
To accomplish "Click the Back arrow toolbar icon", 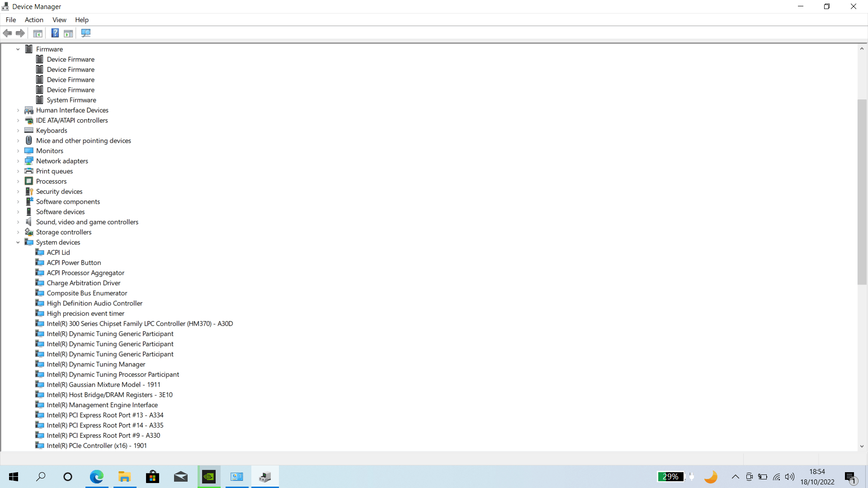I will (7, 33).
